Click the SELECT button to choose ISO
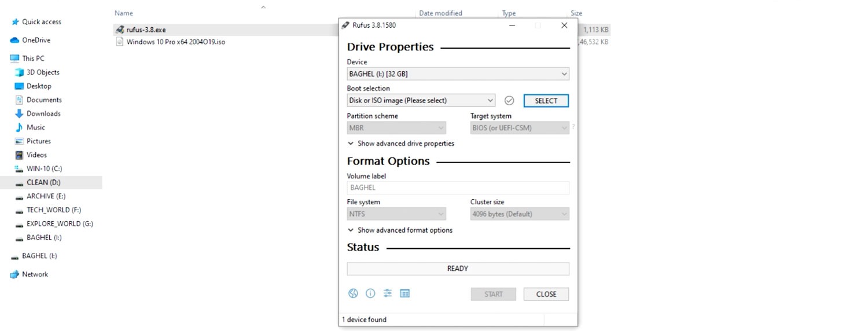The width and height of the screenshot is (868, 331). (546, 101)
